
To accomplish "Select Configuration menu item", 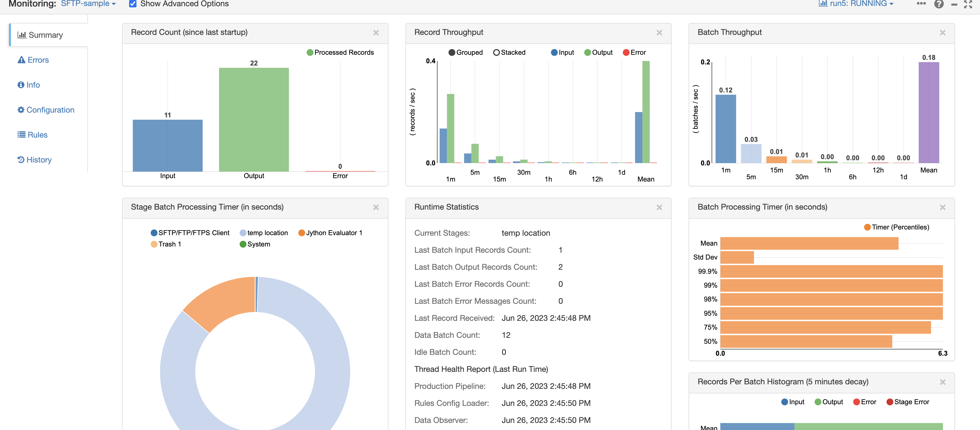I will tap(50, 109).
